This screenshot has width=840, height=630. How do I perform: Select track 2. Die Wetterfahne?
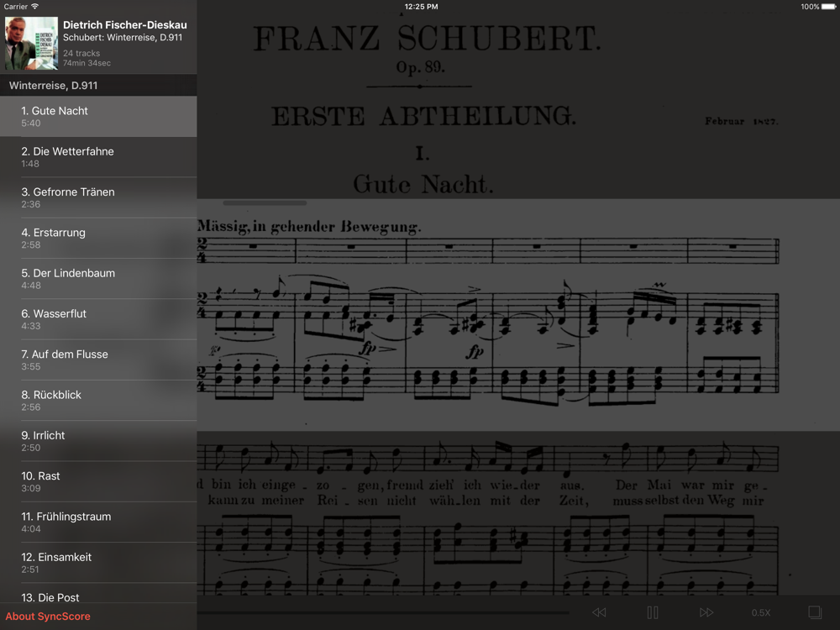pyautogui.click(x=98, y=157)
